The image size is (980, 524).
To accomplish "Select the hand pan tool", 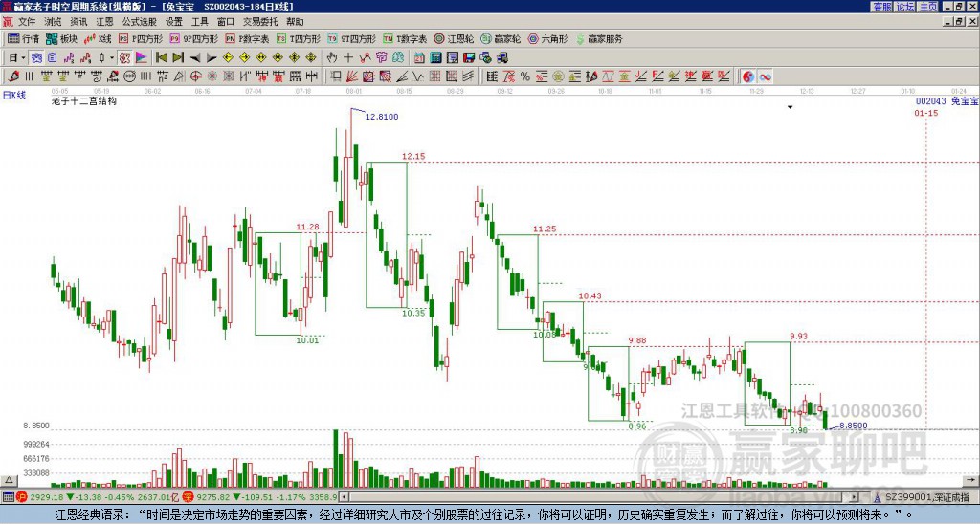I will click(331, 58).
